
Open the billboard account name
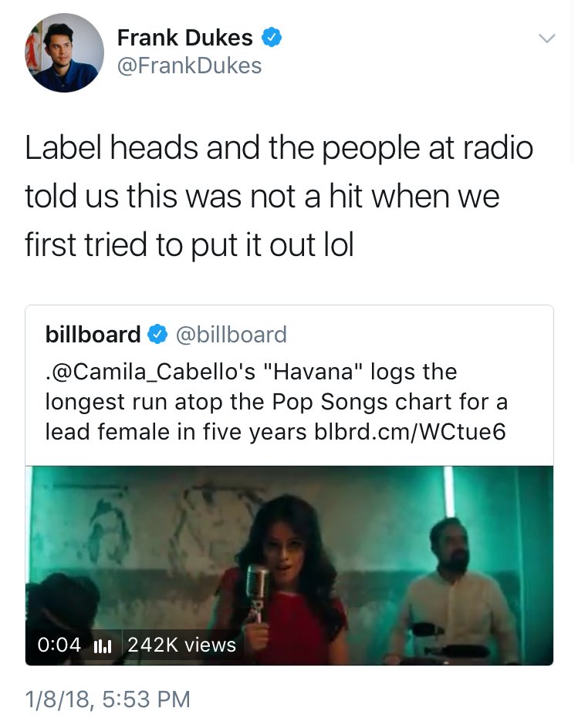93,334
